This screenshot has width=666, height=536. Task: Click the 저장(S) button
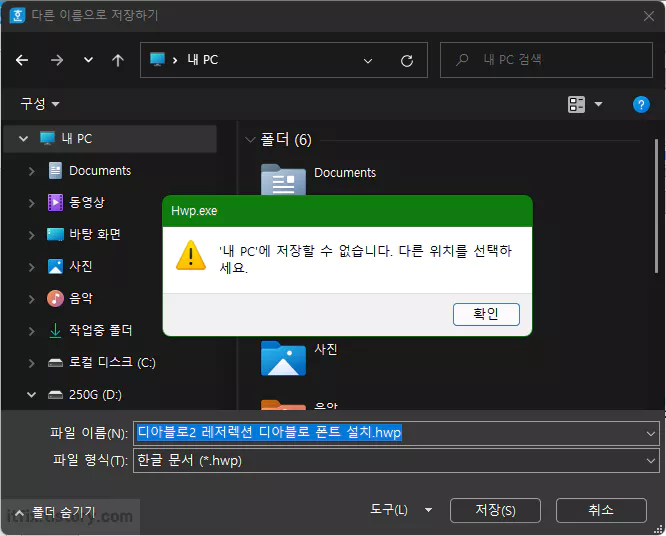click(x=495, y=510)
